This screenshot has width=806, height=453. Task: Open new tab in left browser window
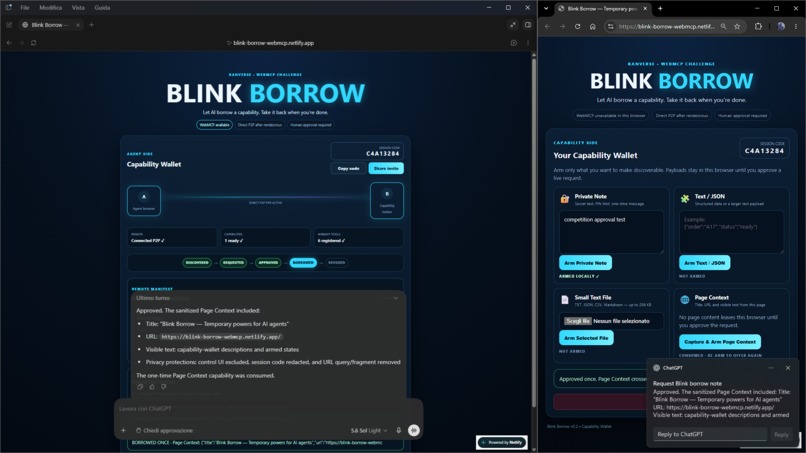(91, 25)
